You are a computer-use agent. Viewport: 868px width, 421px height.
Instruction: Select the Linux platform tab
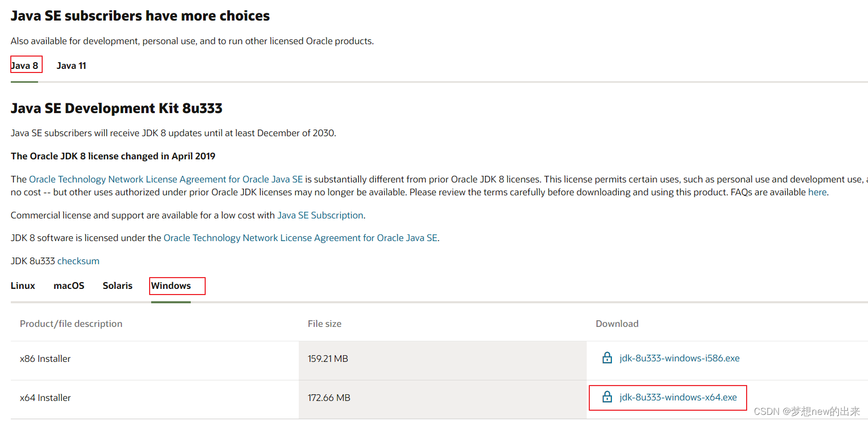[x=23, y=286]
